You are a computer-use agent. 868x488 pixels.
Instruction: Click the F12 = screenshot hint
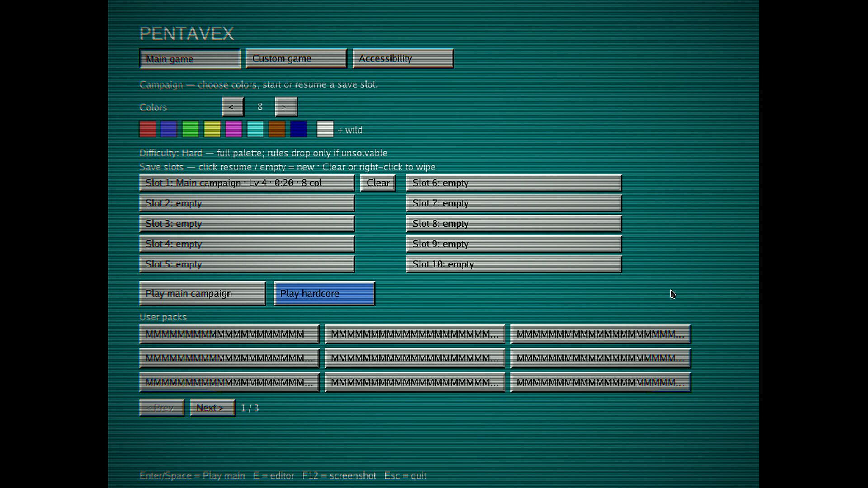coord(339,476)
